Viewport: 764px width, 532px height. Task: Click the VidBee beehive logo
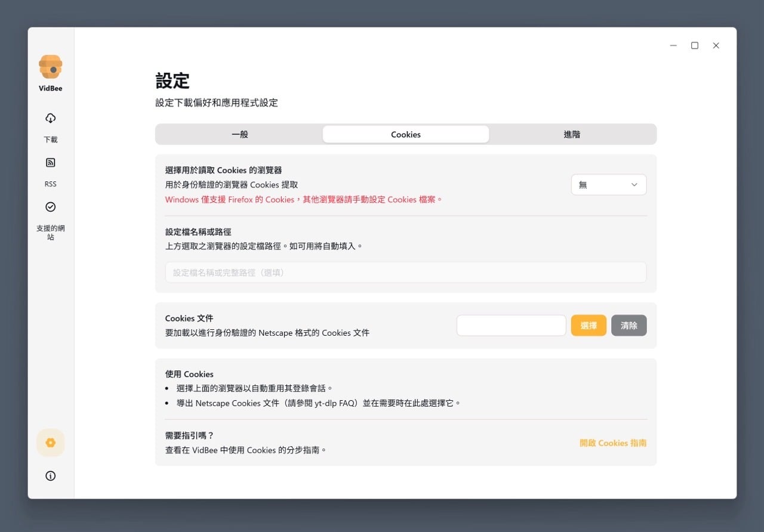pyautogui.click(x=51, y=67)
